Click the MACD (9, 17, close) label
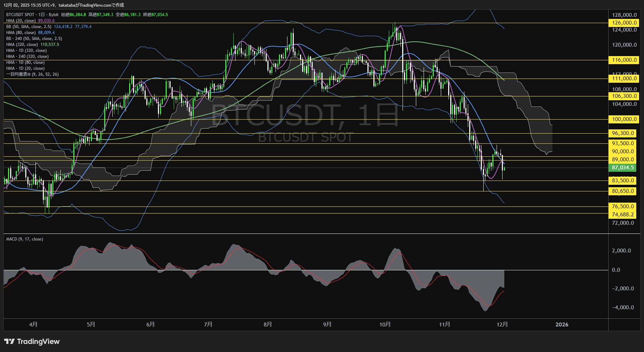 pyautogui.click(x=25, y=239)
